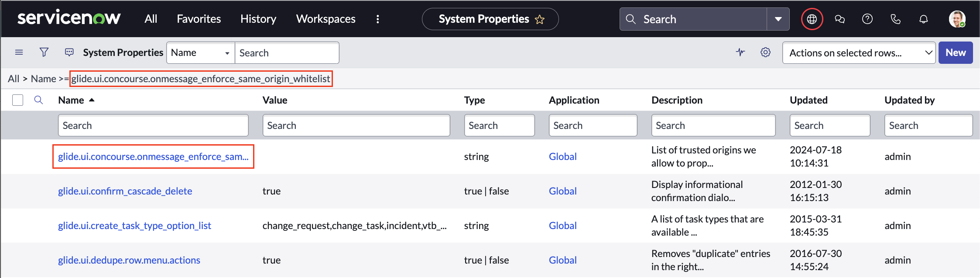Open the History menu

[258, 19]
